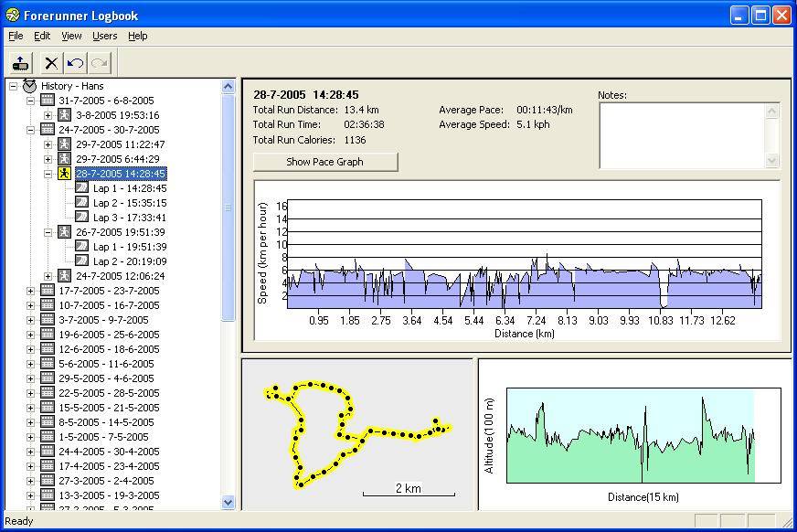Select the 22-5-2005 - 28-5-2005 week

(109, 393)
